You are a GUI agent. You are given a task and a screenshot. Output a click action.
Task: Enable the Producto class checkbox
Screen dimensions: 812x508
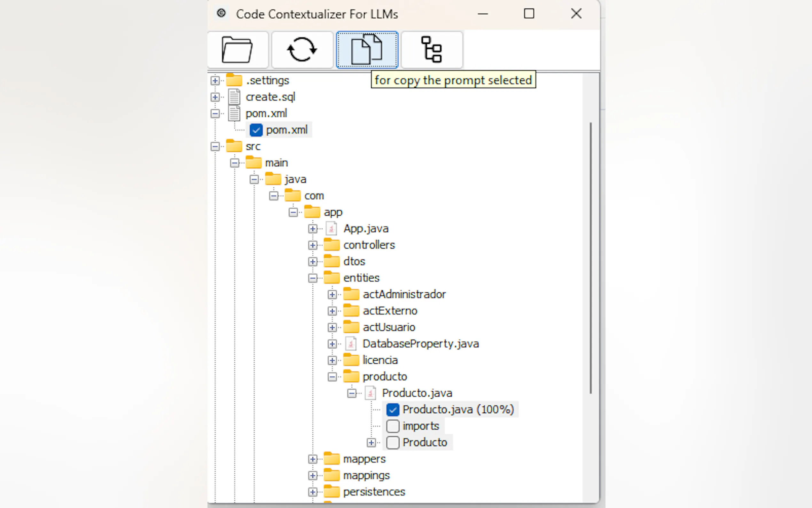392,442
